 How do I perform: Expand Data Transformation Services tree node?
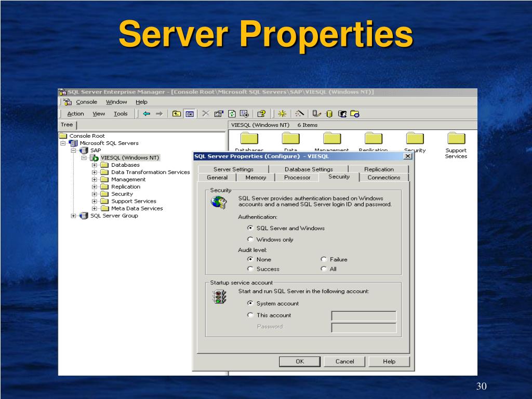(x=95, y=172)
